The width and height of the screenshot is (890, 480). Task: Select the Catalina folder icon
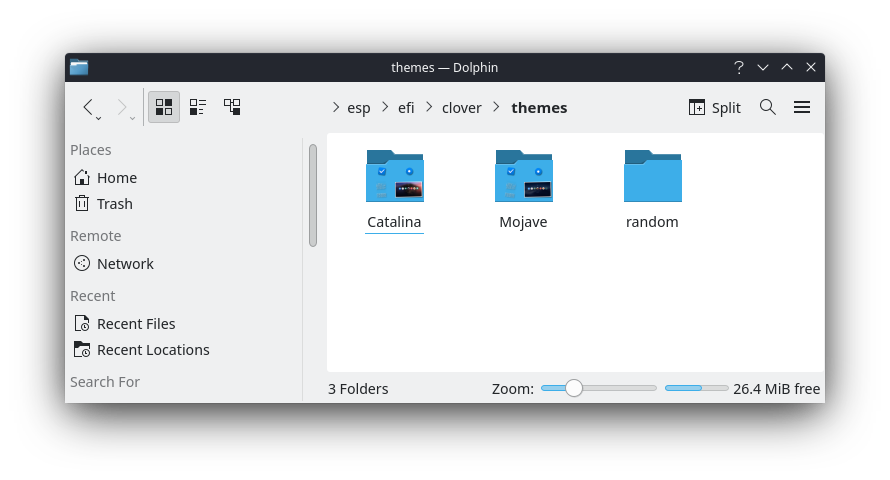pos(394,176)
